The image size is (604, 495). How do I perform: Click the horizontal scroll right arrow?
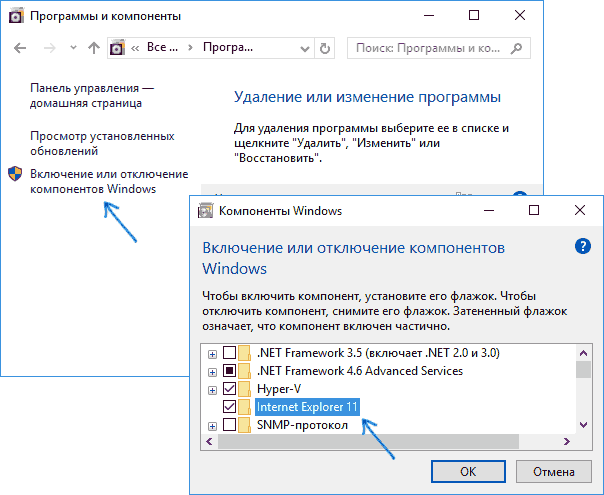pyautogui.click(x=567, y=441)
